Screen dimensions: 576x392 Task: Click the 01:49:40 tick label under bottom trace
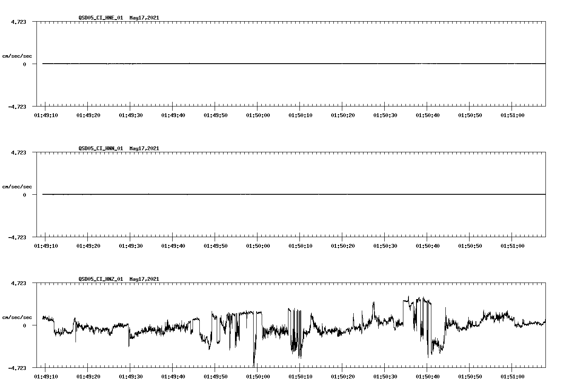click(x=173, y=375)
